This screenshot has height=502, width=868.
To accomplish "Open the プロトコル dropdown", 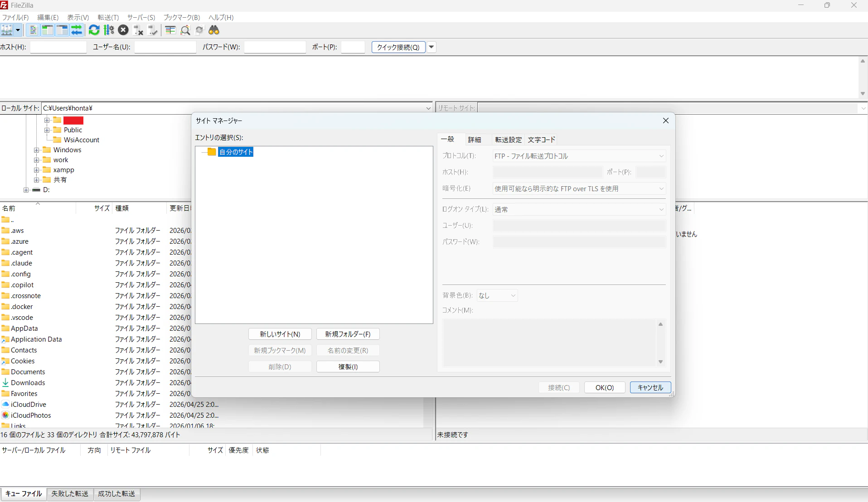I will click(x=579, y=156).
